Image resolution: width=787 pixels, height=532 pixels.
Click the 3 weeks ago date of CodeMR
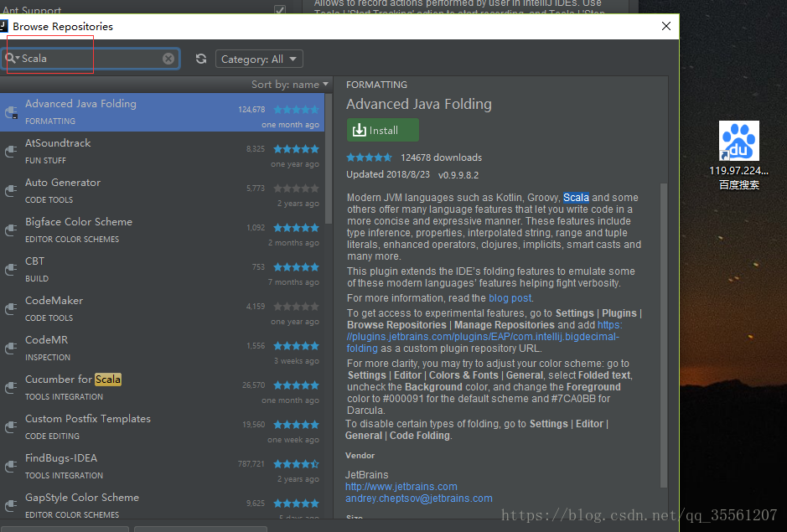296,361
